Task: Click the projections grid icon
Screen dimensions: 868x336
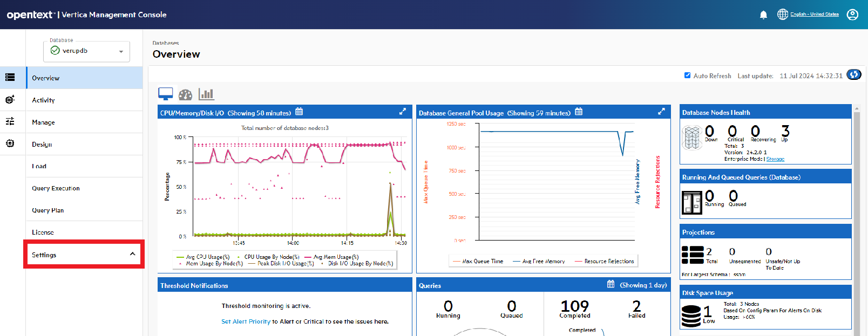Action: coord(693,255)
